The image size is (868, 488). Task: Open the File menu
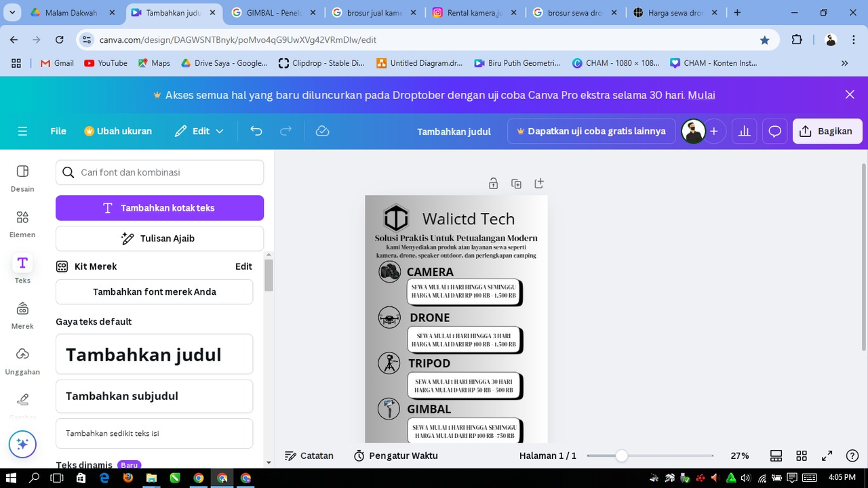pos(58,131)
